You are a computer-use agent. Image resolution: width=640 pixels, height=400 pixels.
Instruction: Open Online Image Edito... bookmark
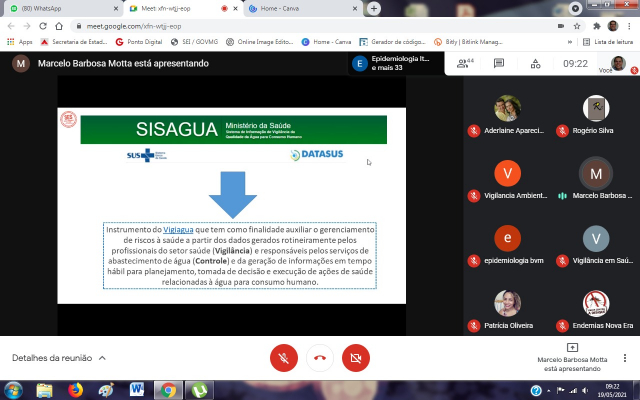point(260,42)
